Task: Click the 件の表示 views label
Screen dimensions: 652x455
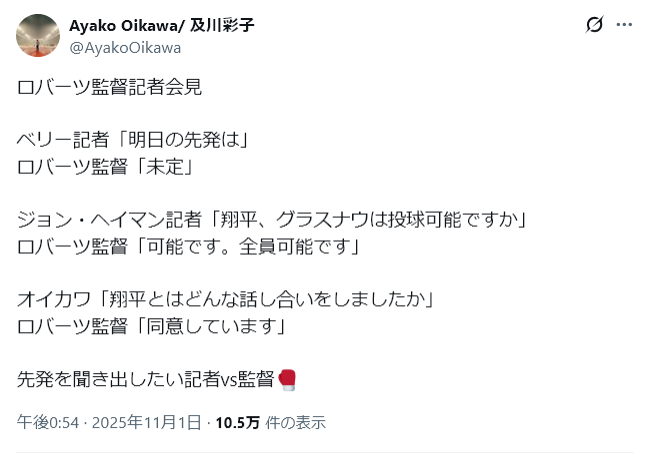Action: pos(296,422)
